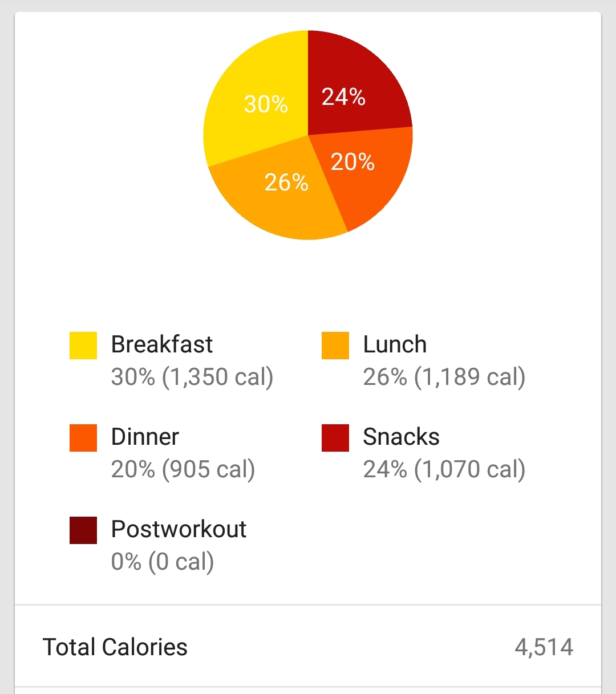
Task: Click the yellow Breakfast legend swatch
Action: (83, 346)
